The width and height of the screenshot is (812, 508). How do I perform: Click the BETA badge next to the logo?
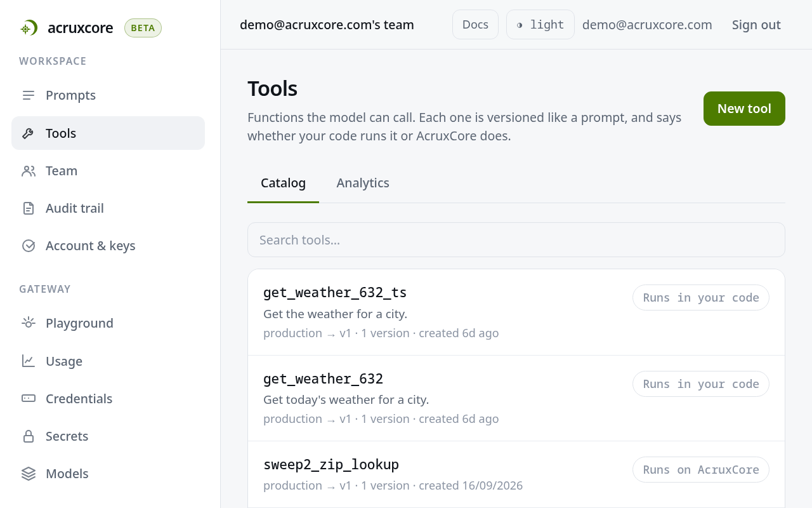coord(143,28)
